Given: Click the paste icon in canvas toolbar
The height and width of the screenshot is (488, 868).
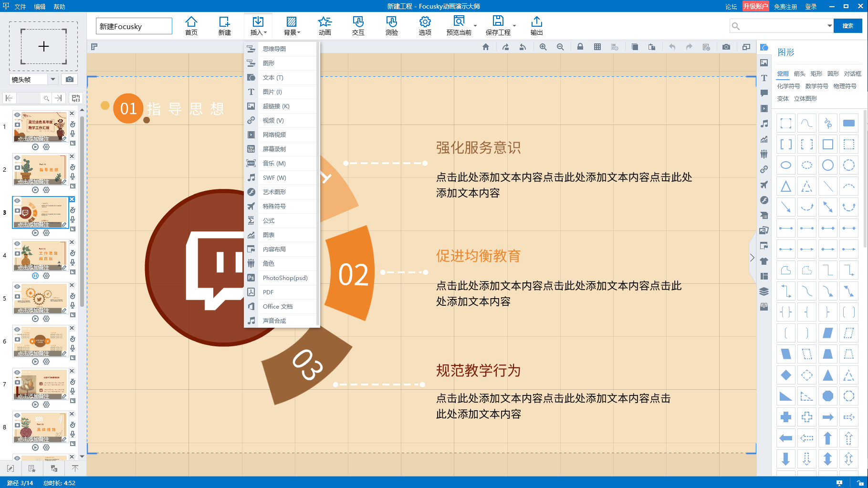Looking at the screenshot, I should tap(652, 47).
